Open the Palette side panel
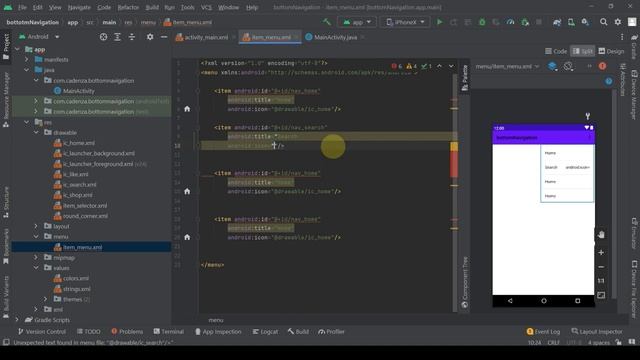640x360 pixels. click(x=464, y=78)
